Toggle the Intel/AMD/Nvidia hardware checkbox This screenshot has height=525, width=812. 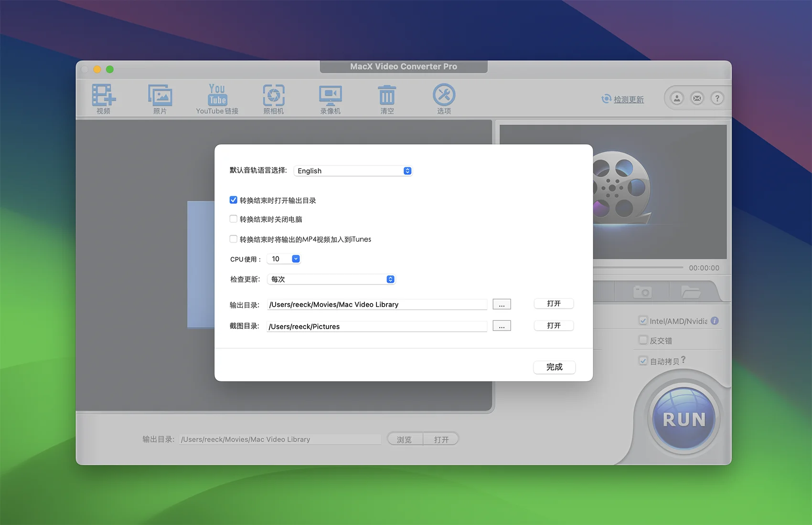[x=643, y=321]
